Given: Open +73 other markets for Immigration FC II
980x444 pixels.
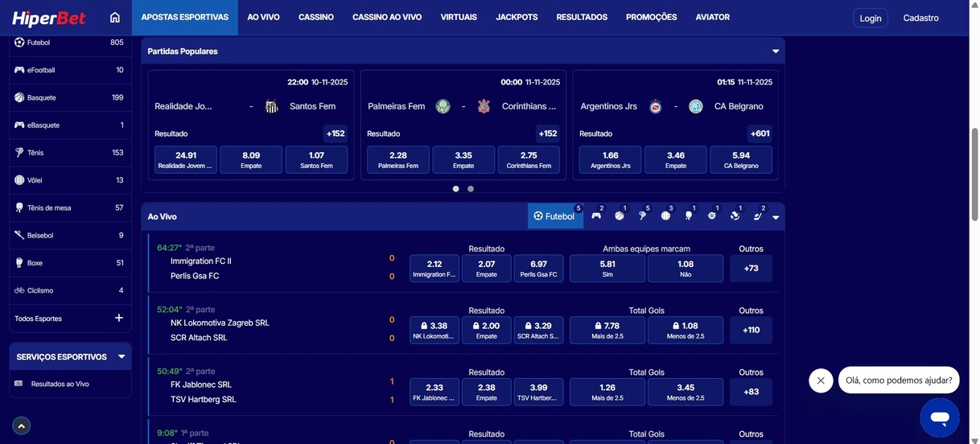Looking at the screenshot, I should pyautogui.click(x=751, y=269).
